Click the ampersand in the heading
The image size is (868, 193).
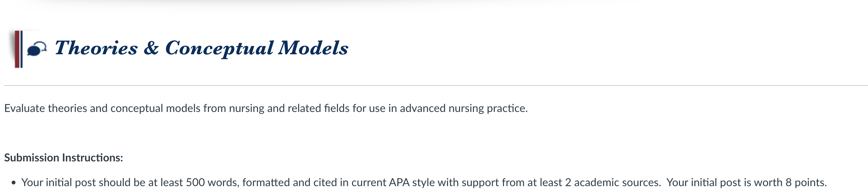point(151,48)
